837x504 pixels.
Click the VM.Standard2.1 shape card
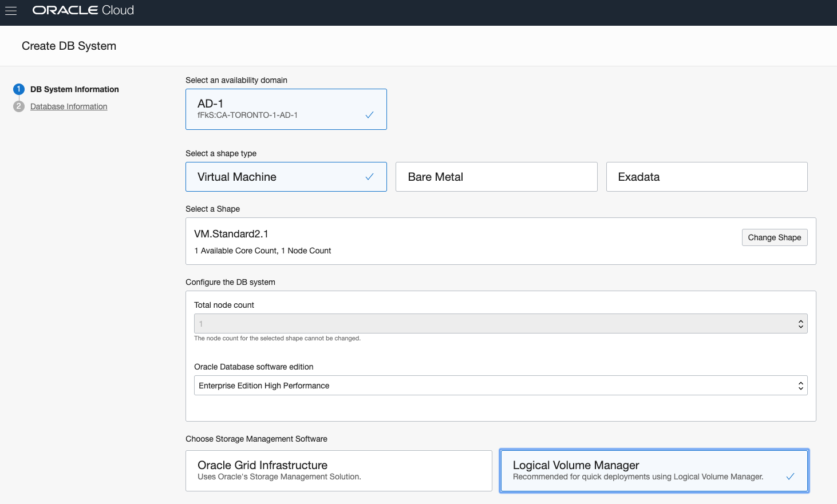pyautogui.click(x=401, y=241)
